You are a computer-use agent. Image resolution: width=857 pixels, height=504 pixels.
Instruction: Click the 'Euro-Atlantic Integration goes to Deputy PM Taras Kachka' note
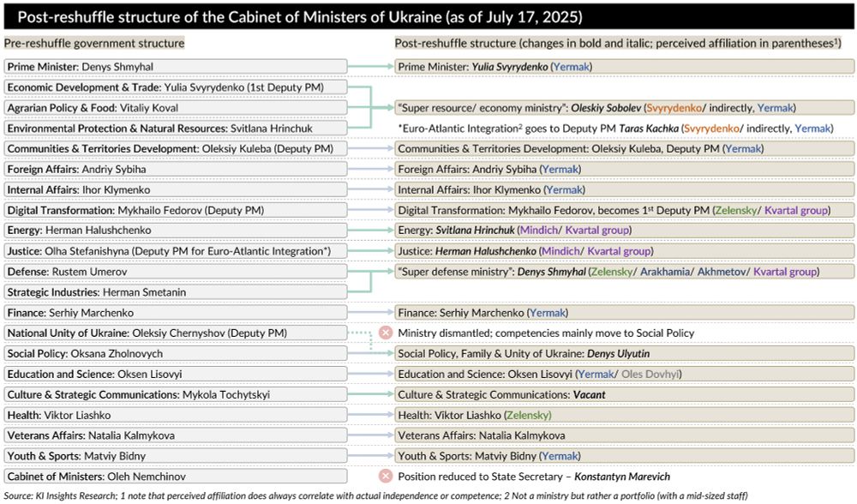click(615, 129)
